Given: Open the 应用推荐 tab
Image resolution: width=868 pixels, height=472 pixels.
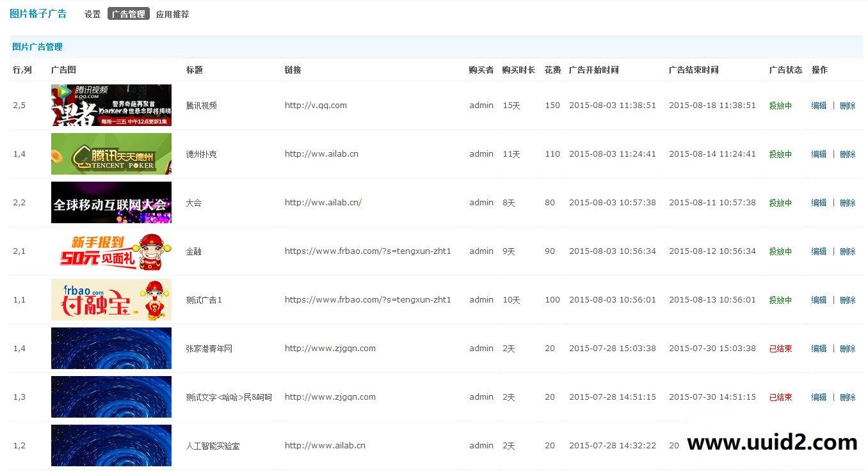Looking at the screenshot, I should [172, 13].
